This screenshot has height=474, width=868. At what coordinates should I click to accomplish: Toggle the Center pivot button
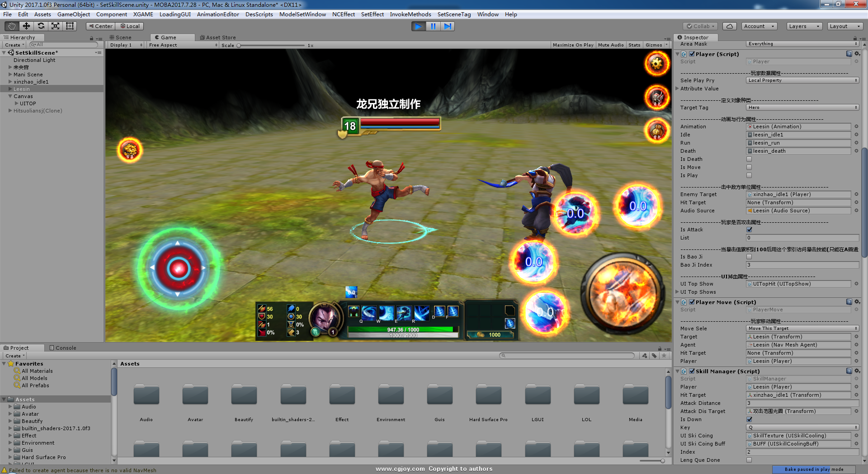pos(100,26)
